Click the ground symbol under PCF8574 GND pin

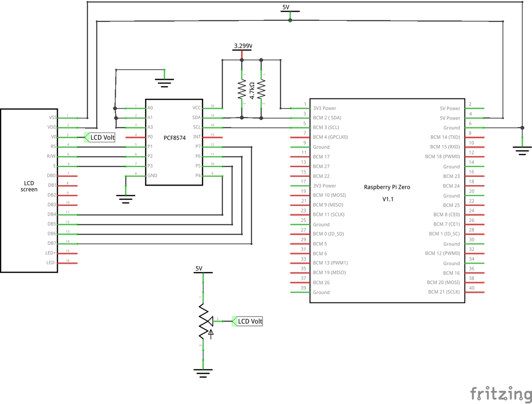click(x=125, y=198)
